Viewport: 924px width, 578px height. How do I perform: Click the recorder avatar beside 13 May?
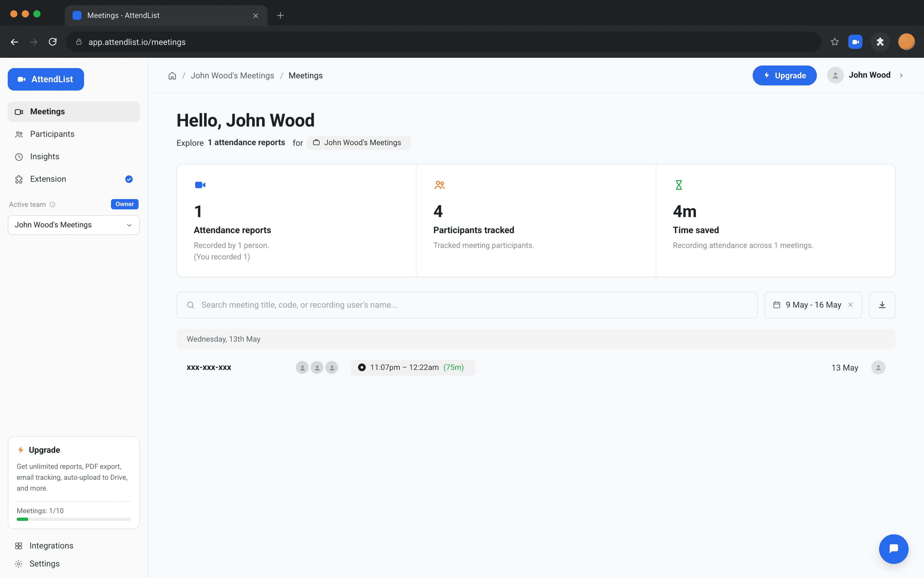[x=878, y=367]
